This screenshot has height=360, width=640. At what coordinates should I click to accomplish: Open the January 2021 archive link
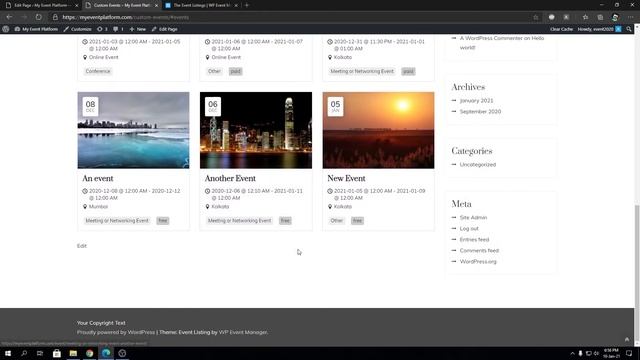click(476, 100)
